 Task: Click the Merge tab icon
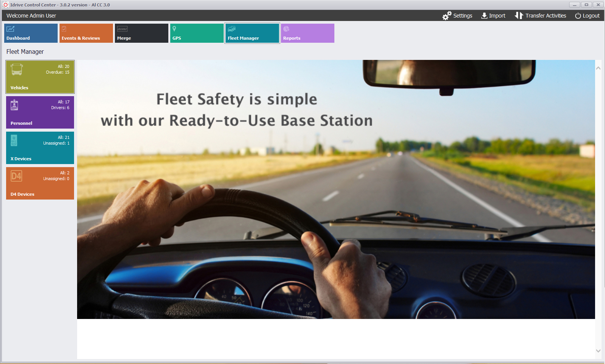tap(122, 29)
